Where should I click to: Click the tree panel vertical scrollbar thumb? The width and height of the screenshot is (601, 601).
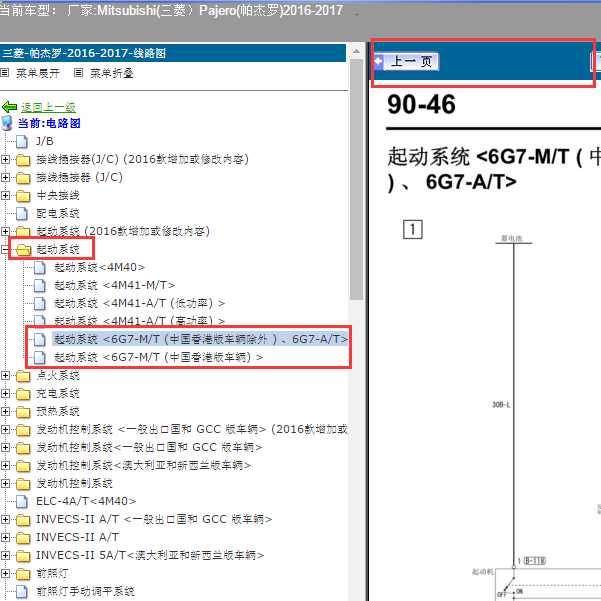click(x=356, y=179)
